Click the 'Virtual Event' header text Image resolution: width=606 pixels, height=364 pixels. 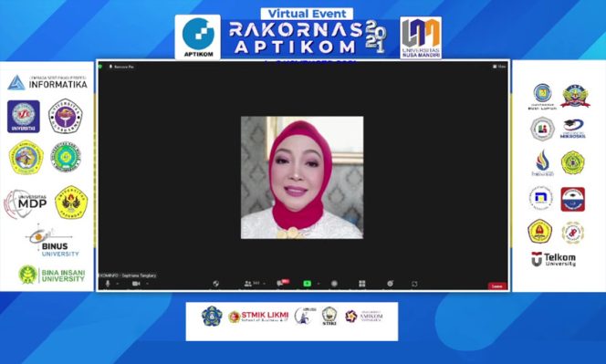tap(307, 14)
